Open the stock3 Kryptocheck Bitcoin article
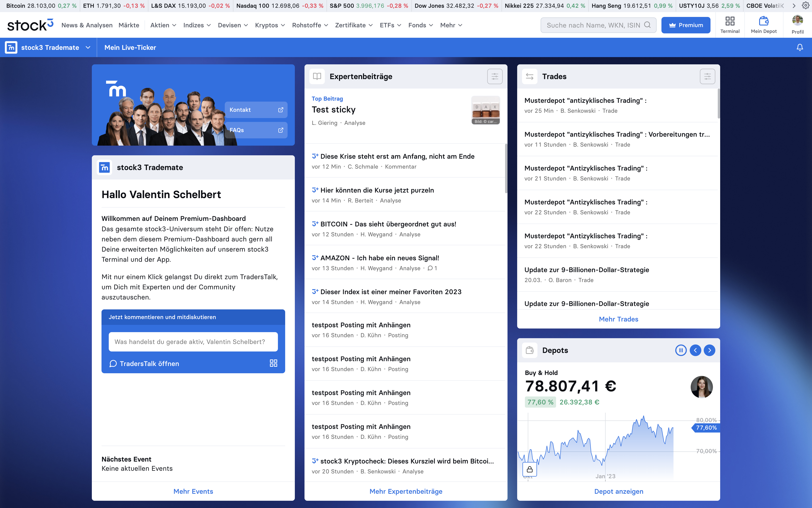 pos(407,461)
